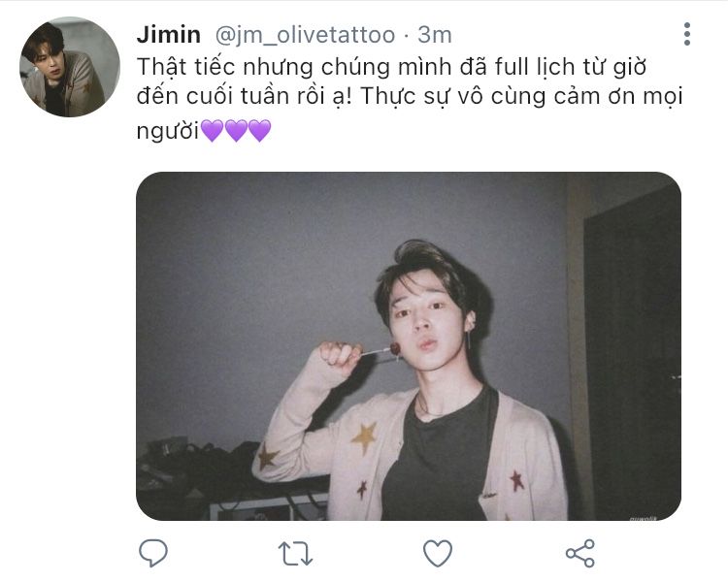Open Jimin's round profile avatar
This screenshot has height=582, width=728.
tap(70, 67)
